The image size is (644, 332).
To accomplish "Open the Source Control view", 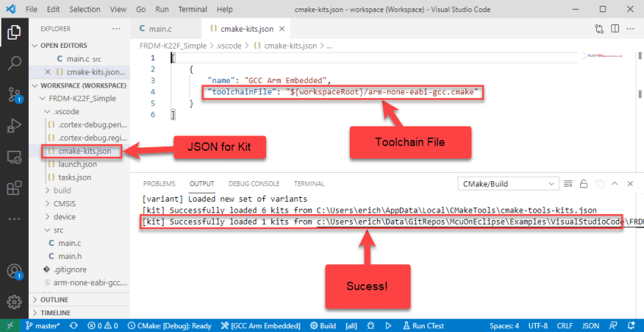I will 14,94.
